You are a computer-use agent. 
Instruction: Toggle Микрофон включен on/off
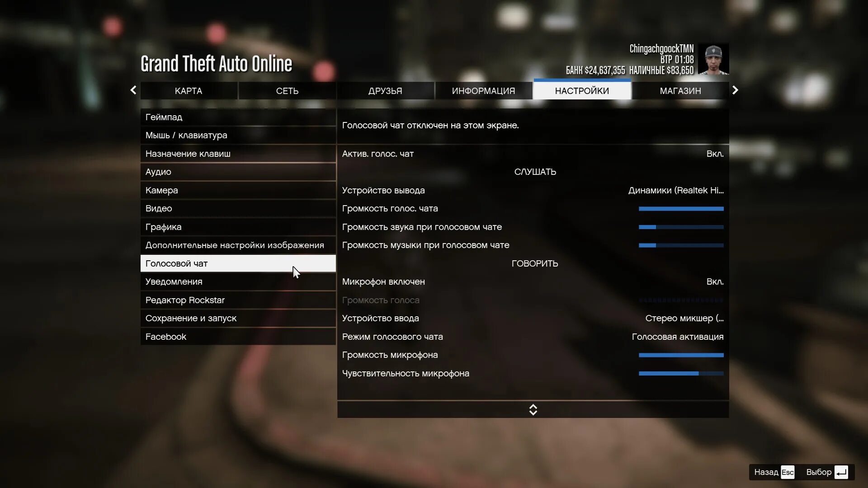[x=715, y=281]
